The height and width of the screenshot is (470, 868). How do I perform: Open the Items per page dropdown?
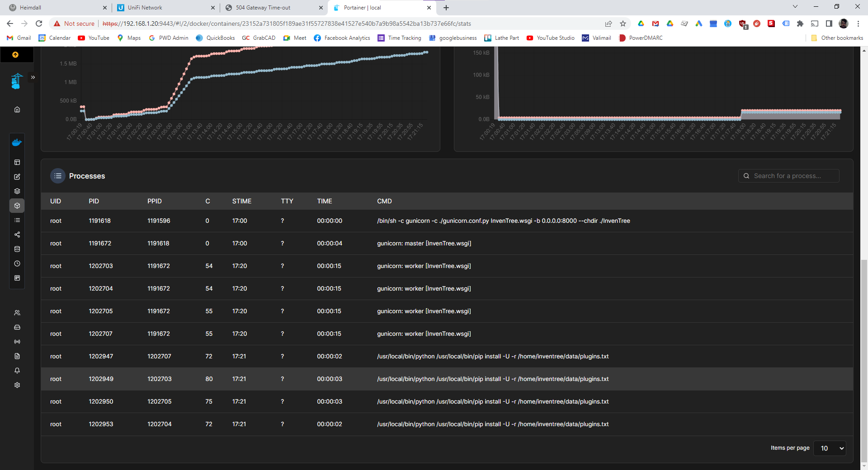(x=829, y=448)
